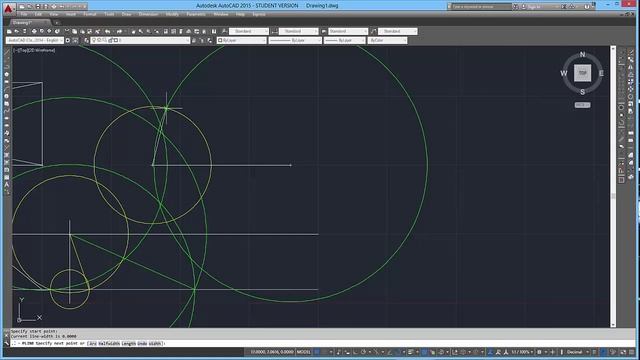
Task: Select the Arc tool
Action: coord(7,89)
